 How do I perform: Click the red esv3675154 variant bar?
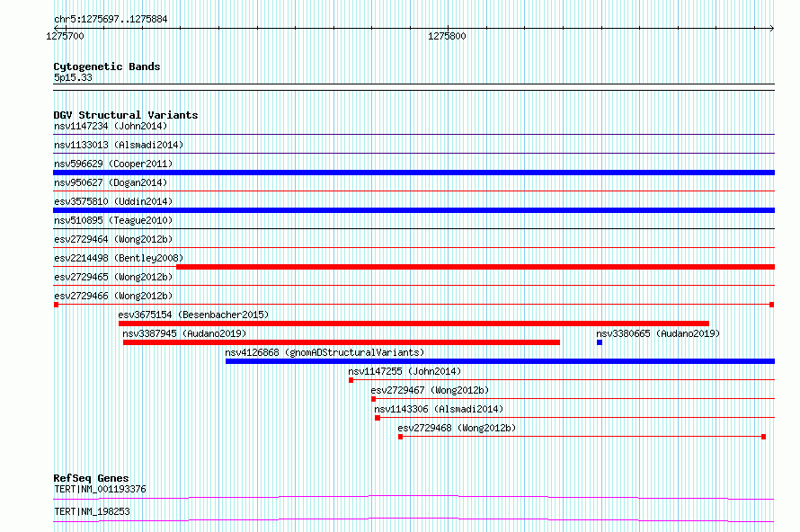pos(413,324)
